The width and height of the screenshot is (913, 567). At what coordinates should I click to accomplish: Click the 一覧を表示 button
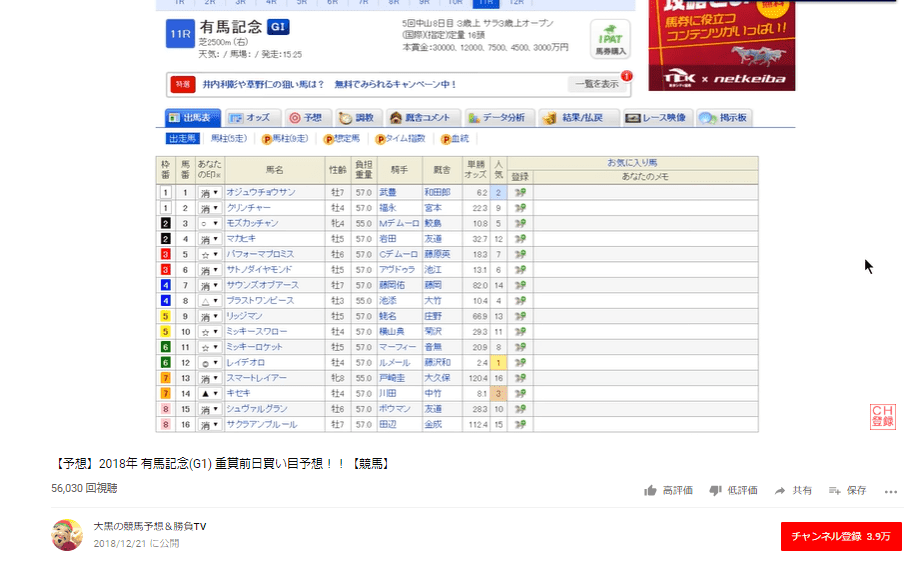(x=595, y=84)
